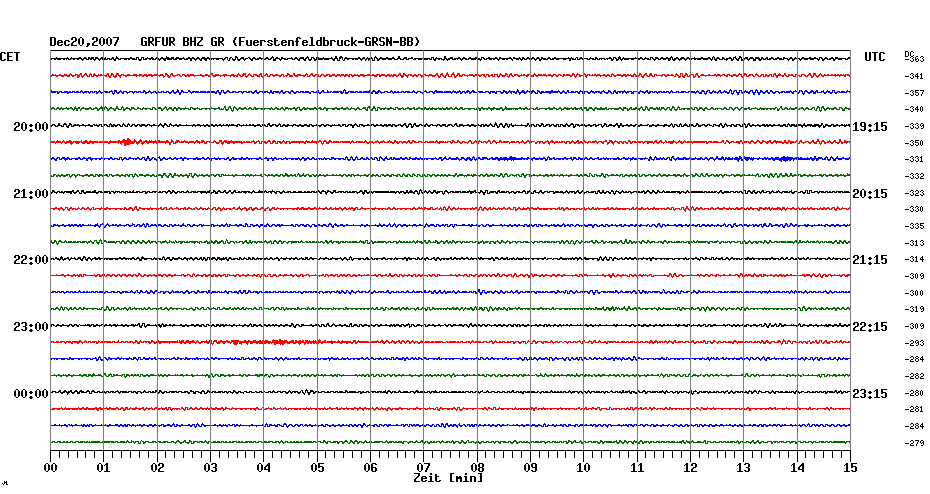Click the '08' minute axis label
This screenshot has height=494, width=930.
pos(477,468)
